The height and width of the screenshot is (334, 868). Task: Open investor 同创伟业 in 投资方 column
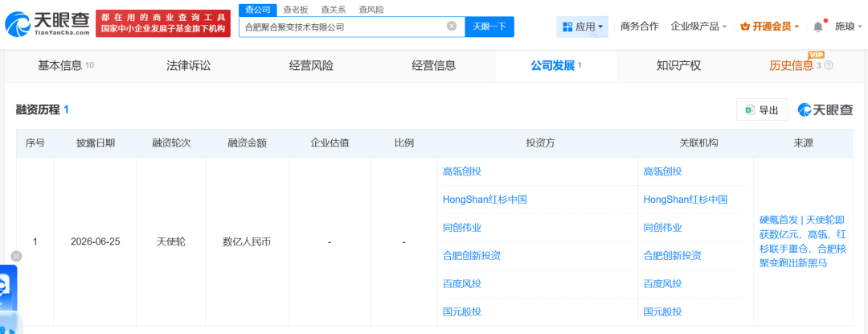tap(462, 228)
